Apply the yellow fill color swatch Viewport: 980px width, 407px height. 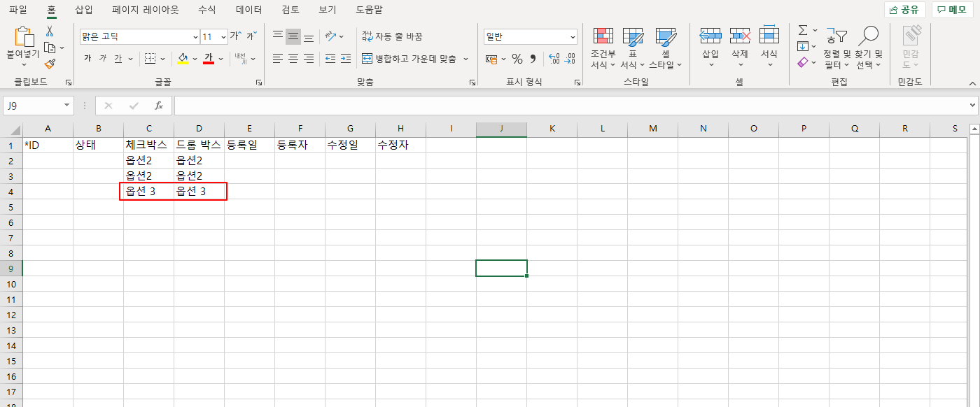(x=183, y=59)
